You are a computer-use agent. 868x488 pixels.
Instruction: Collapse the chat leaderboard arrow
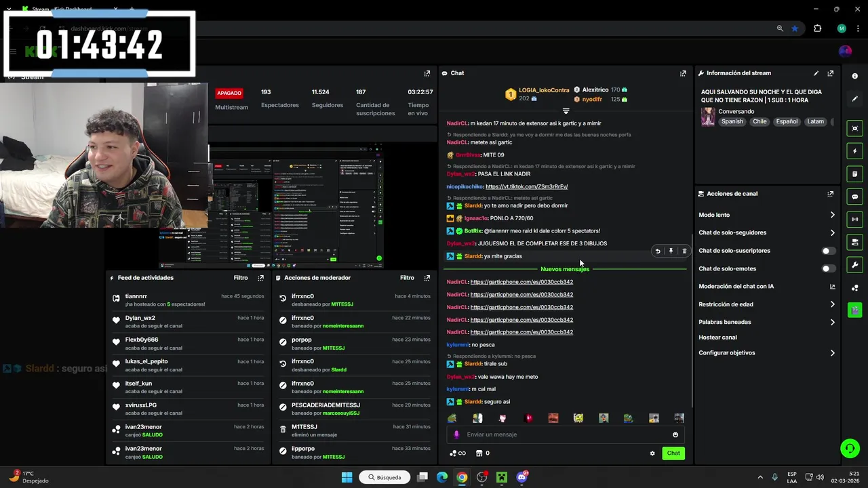click(x=566, y=110)
